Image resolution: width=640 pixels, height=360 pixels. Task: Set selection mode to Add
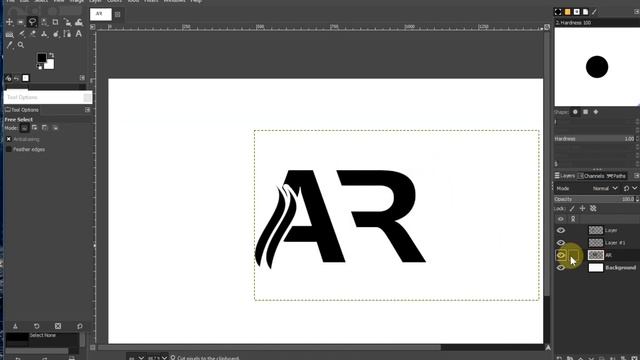(x=34, y=128)
